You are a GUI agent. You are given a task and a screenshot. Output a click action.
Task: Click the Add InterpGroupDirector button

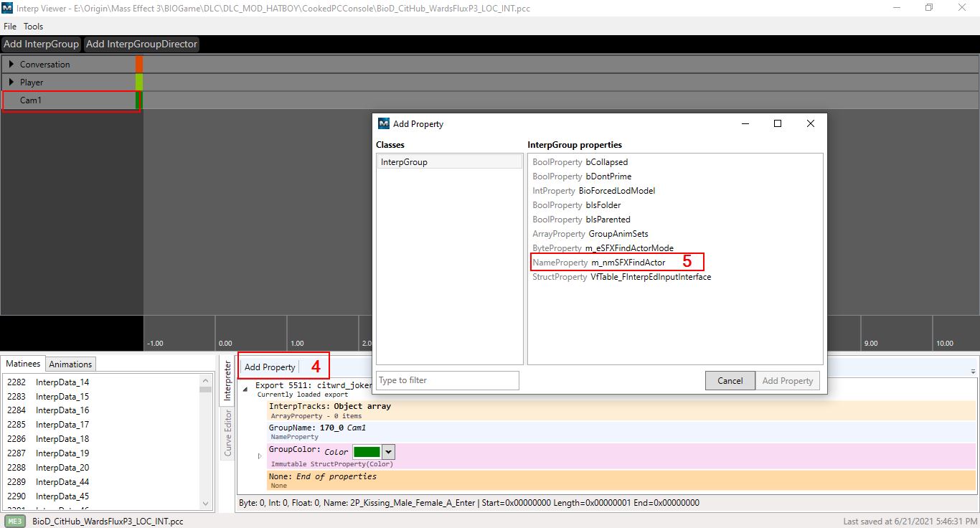tap(141, 44)
